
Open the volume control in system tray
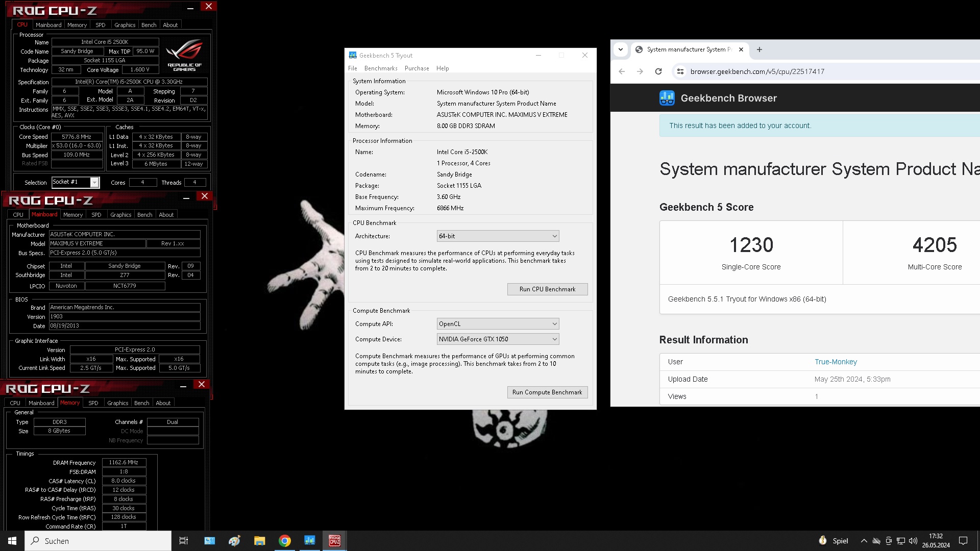click(913, 541)
